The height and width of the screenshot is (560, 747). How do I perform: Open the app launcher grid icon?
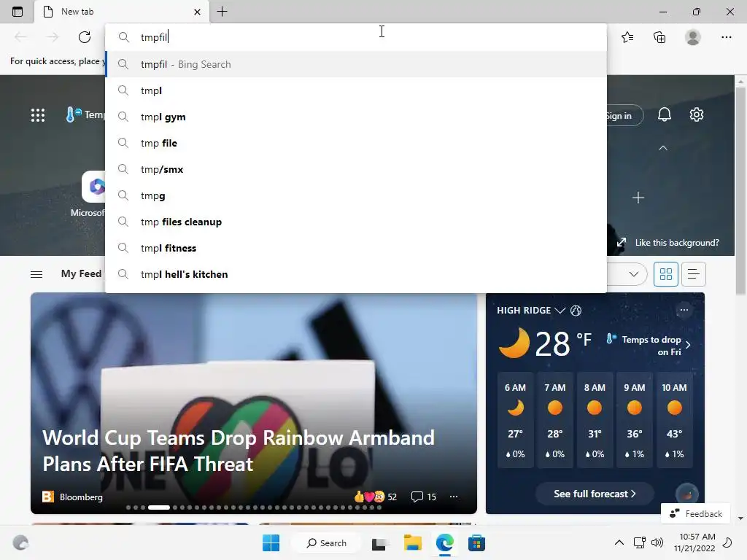[x=38, y=114]
